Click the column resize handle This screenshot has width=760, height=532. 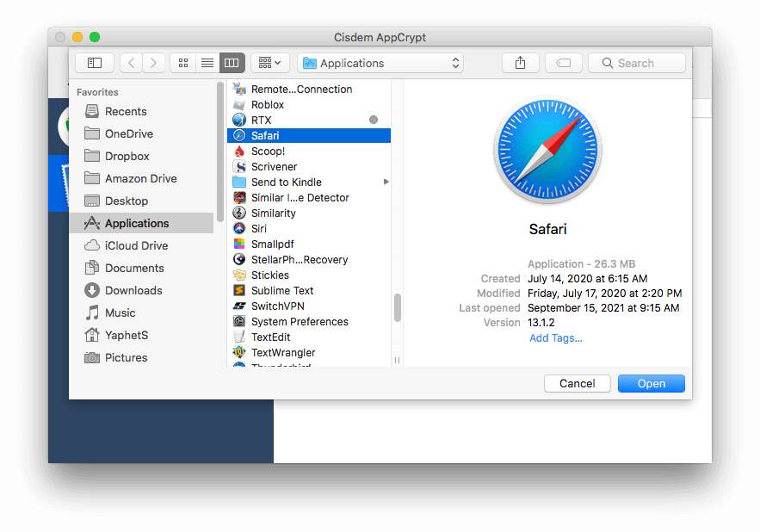(x=397, y=360)
